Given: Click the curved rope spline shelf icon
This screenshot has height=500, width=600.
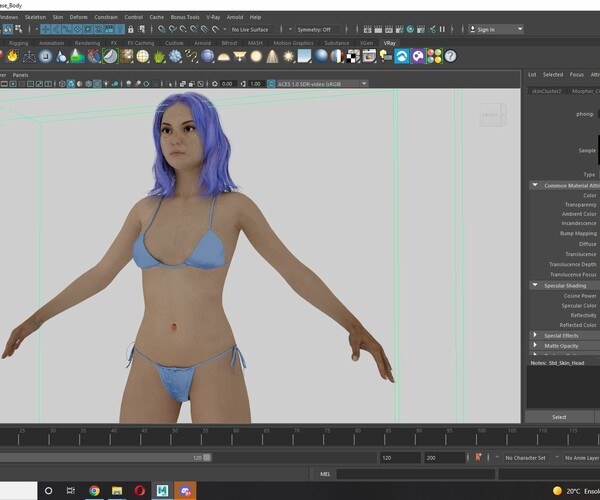Looking at the screenshot, I should coord(191,57).
